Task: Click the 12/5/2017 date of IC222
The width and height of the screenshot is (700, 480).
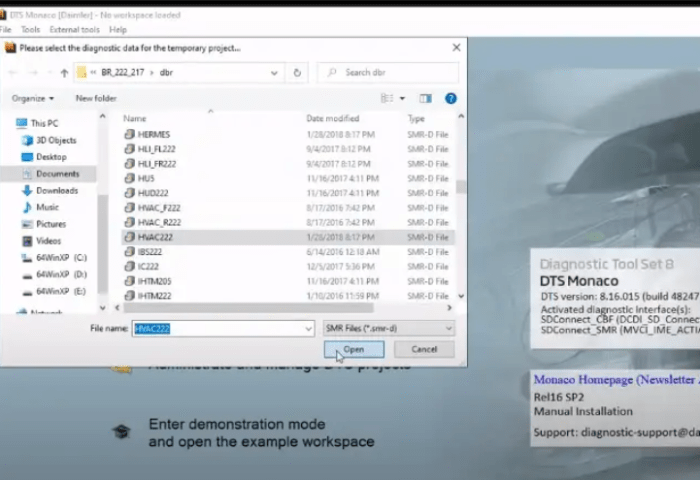Action: coord(340,267)
